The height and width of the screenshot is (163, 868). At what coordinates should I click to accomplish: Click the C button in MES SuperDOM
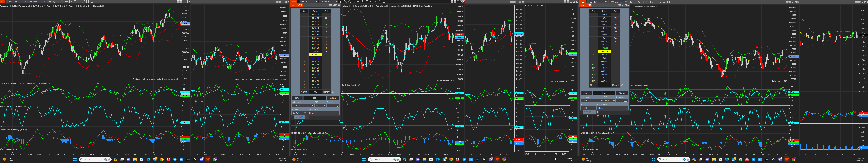[x=622, y=85]
